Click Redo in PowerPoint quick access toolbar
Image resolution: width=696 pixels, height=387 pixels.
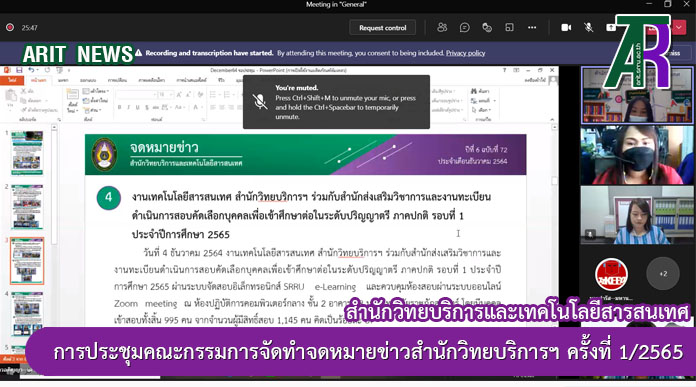47,70
